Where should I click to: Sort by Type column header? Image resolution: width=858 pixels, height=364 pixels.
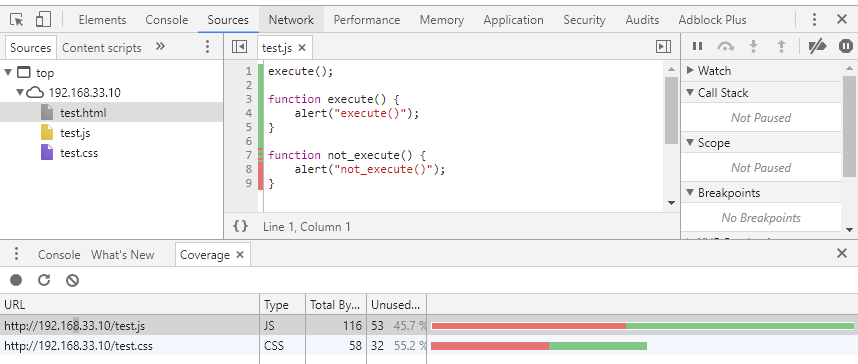282,305
